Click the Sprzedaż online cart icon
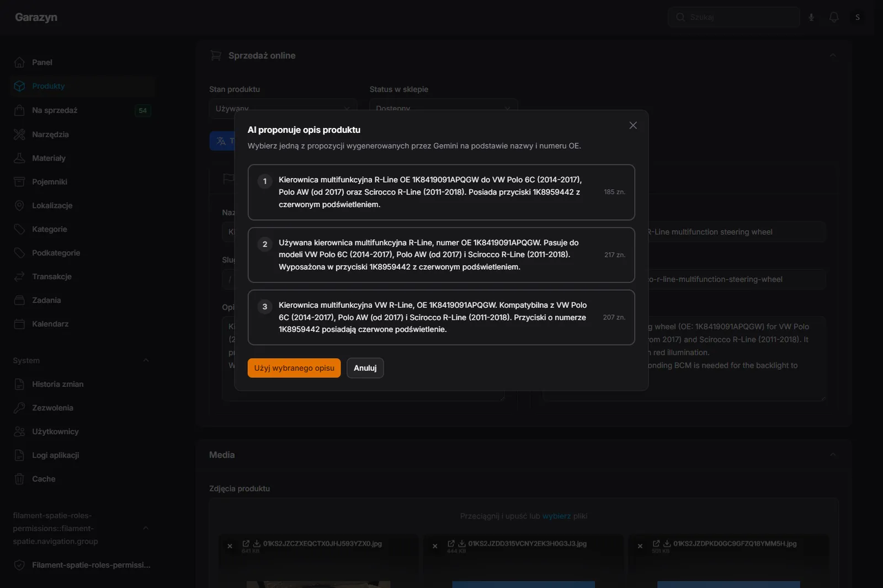The width and height of the screenshot is (883, 588). point(216,55)
